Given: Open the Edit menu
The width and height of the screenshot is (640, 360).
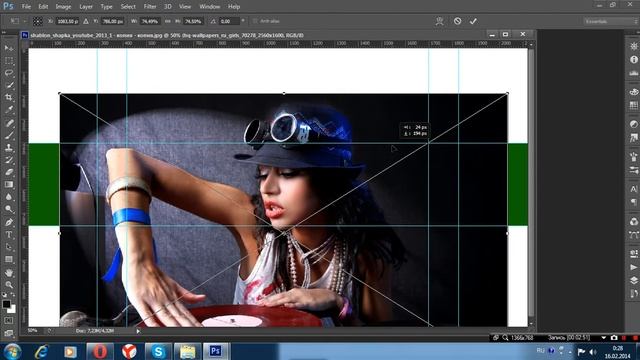Looking at the screenshot, I should pos(43,7).
